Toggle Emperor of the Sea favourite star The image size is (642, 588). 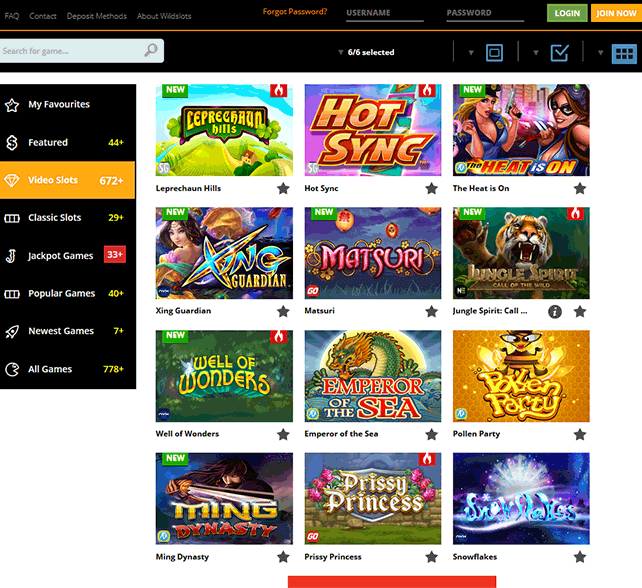click(x=432, y=434)
